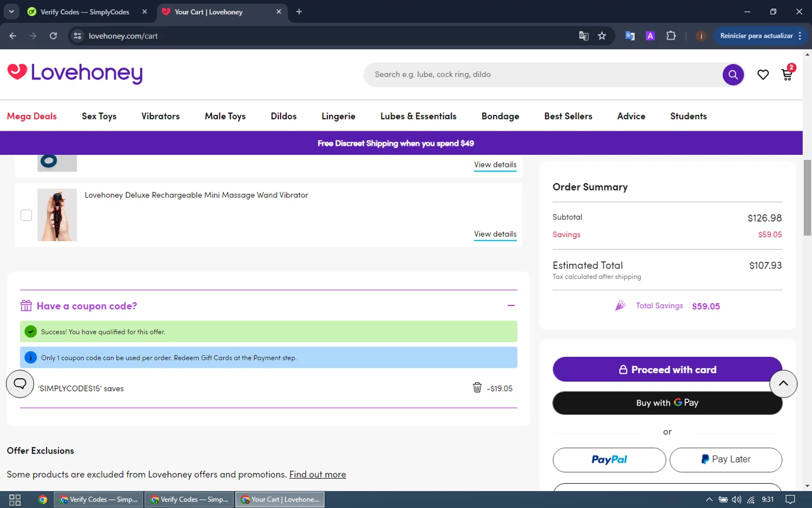
Task: Click the translate page icon in address bar
Action: (584, 36)
